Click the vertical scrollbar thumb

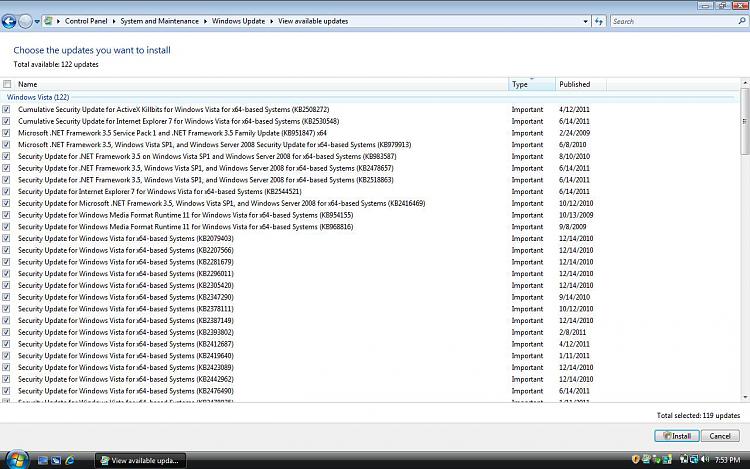pos(745,121)
